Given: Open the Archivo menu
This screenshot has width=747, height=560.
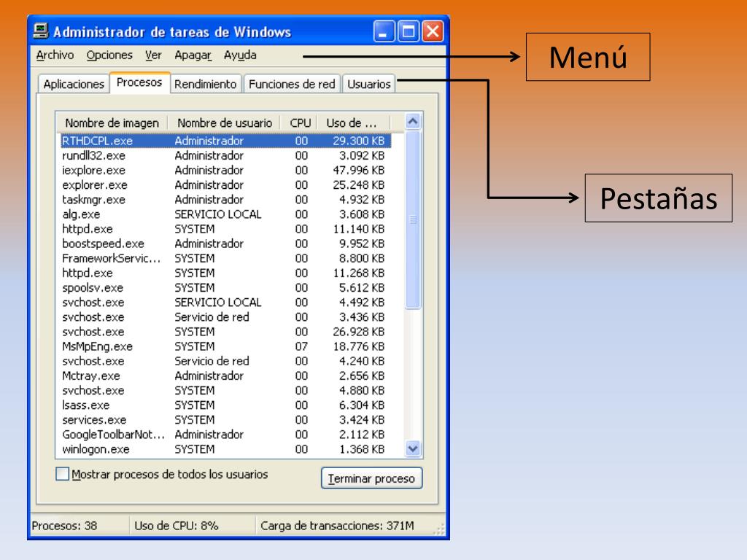Looking at the screenshot, I should pyautogui.click(x=55, y=55).
